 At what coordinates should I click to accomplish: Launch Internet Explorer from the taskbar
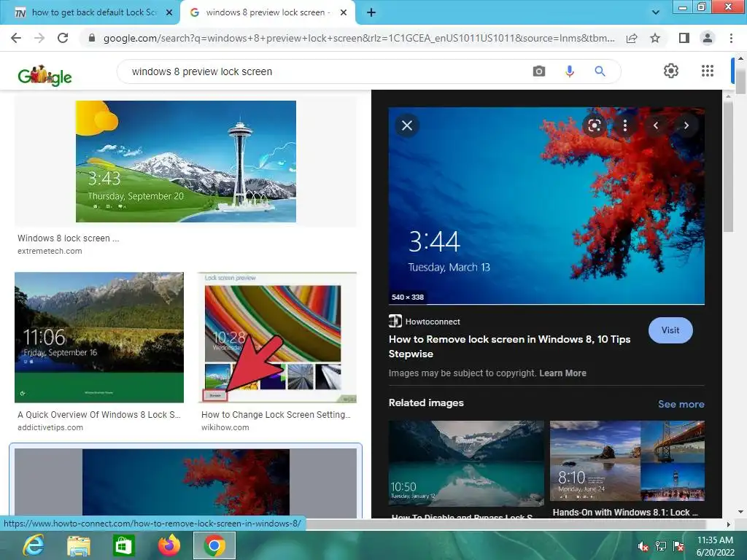point(33,545)
